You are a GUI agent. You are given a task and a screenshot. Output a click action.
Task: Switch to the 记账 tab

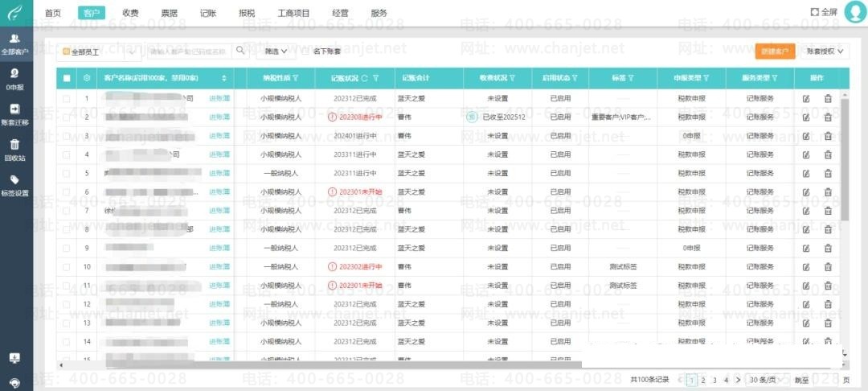pos(207,13)
